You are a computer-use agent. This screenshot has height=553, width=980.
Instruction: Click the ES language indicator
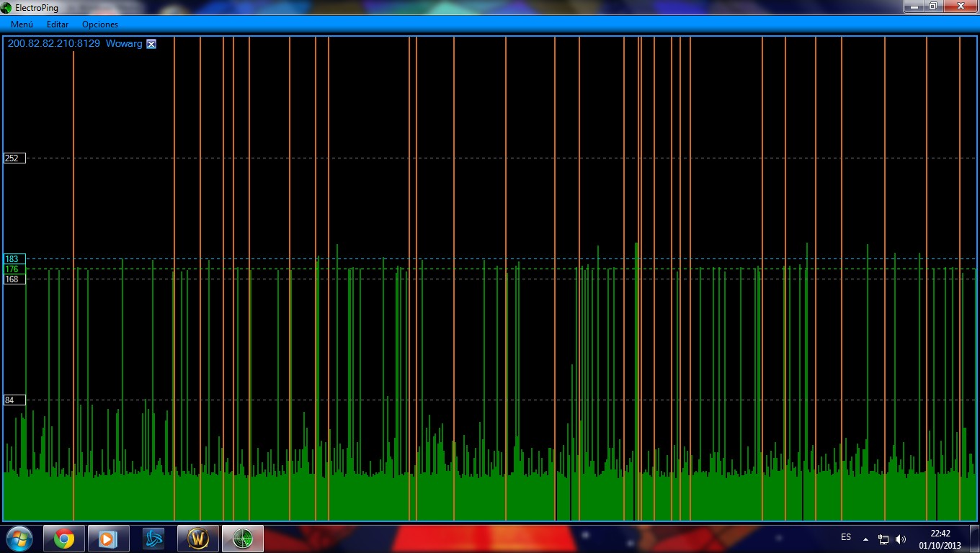846,537
